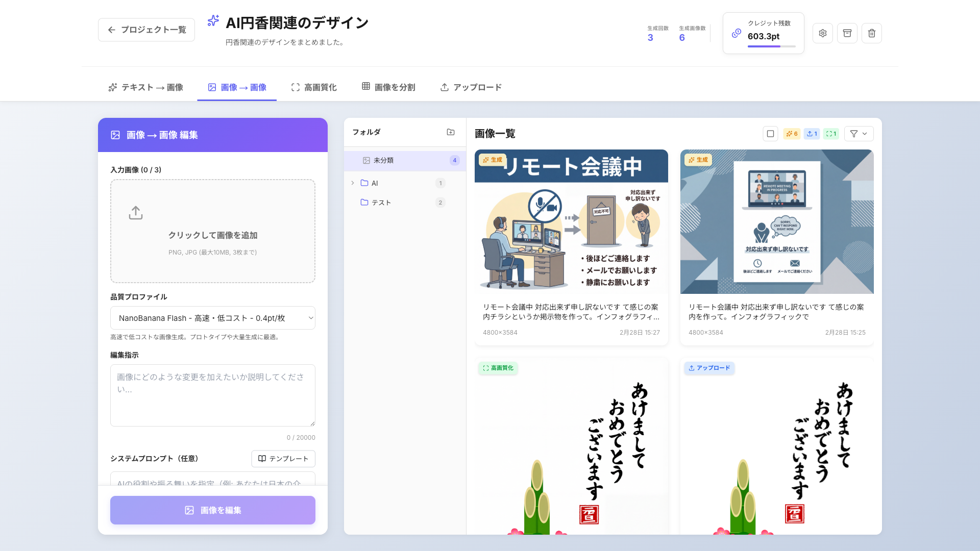Click the image icon on 画像を編集 button
This screenshot has height=551, width=980.
(x=189, y=510)
